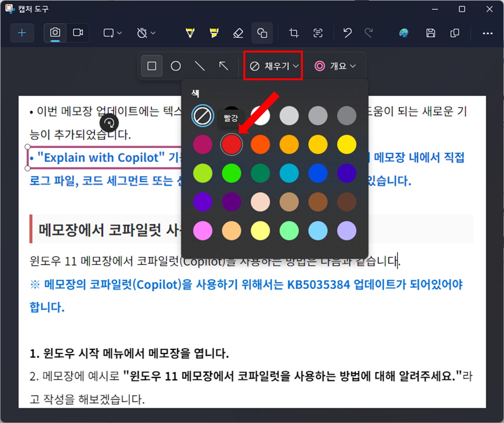The height and width of the screenshot is (423, 504).
Task: Select the no-fill swatch
Action: (x=203, y=115)
